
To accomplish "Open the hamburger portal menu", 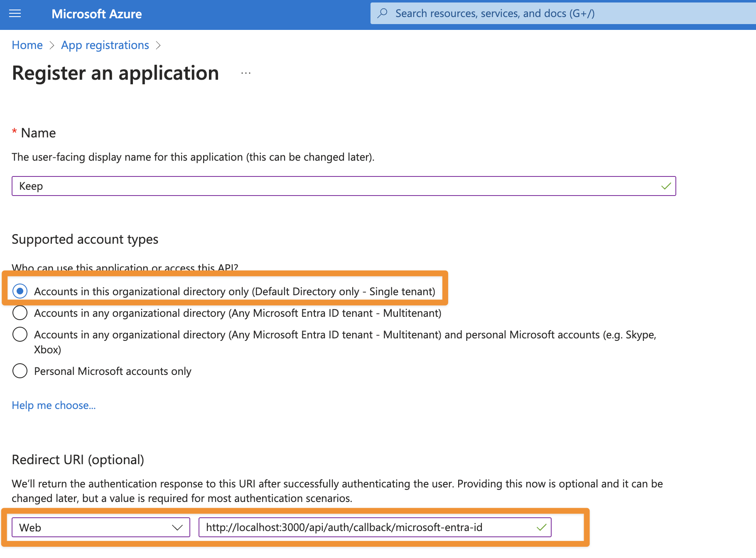I will (x=15, y=14).
